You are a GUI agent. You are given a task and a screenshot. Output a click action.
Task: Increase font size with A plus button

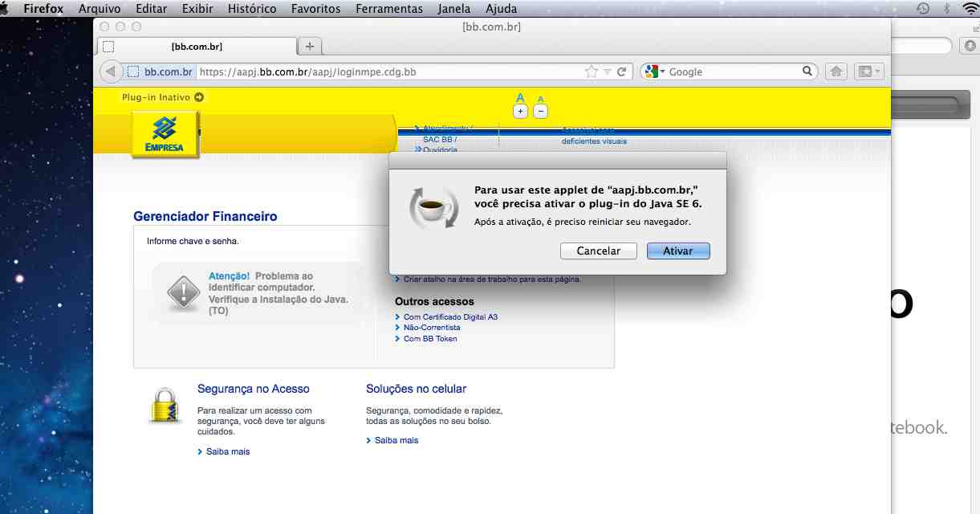pos(520,112)
